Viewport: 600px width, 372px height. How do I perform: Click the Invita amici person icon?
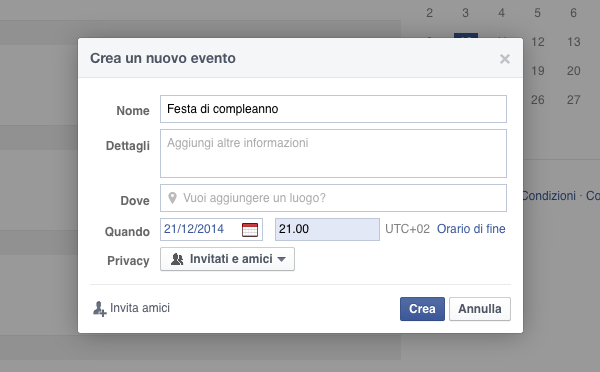click(99, 308)
